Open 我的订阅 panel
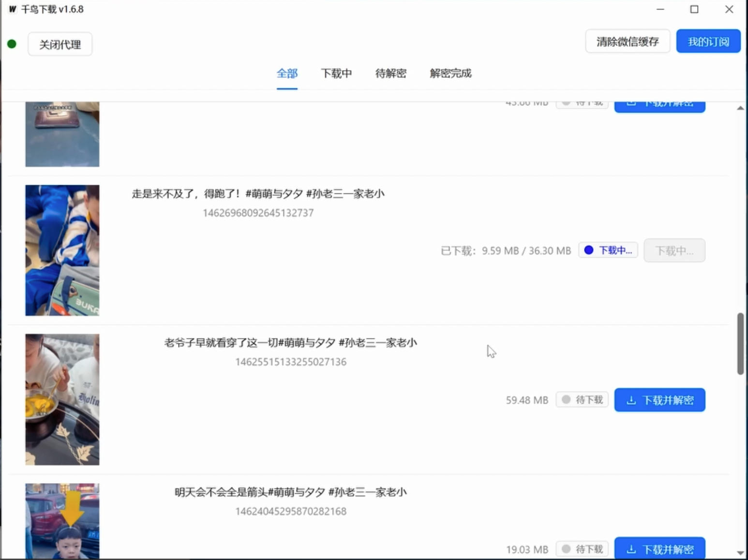 tap(708, 41)
